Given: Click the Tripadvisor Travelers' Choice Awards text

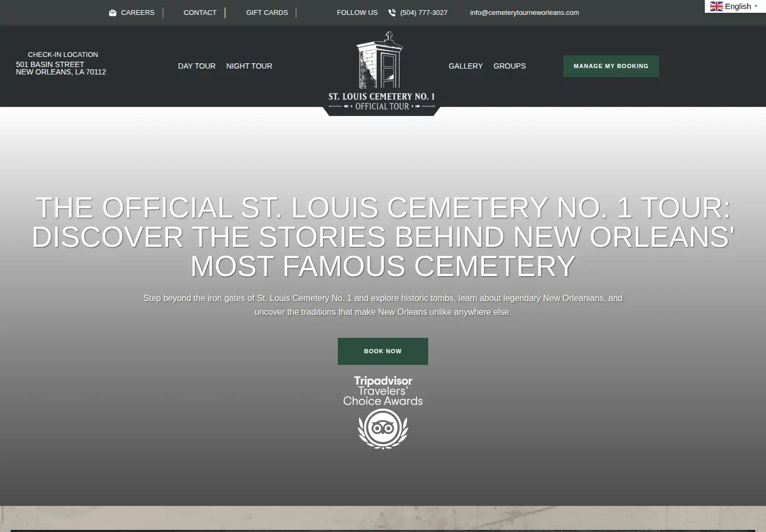Looking at the screenshot, I should pyautogui.click(x=383, y=391).
